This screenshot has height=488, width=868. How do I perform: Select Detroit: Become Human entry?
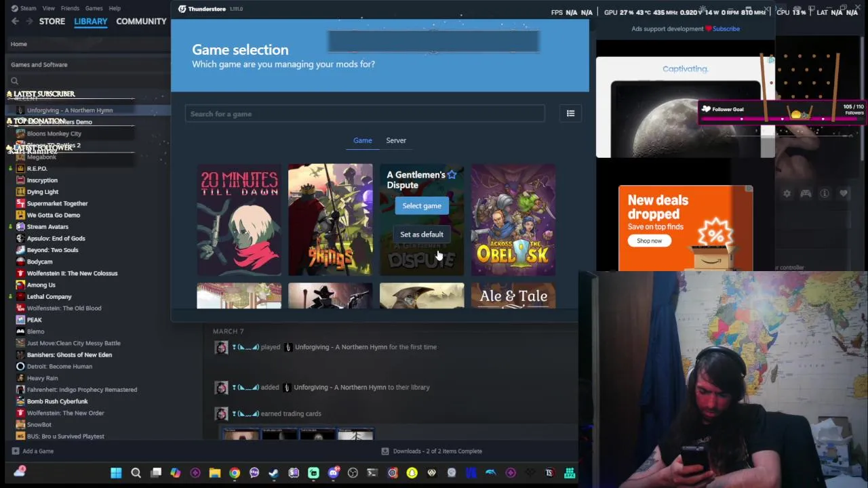tap(59, 366)
